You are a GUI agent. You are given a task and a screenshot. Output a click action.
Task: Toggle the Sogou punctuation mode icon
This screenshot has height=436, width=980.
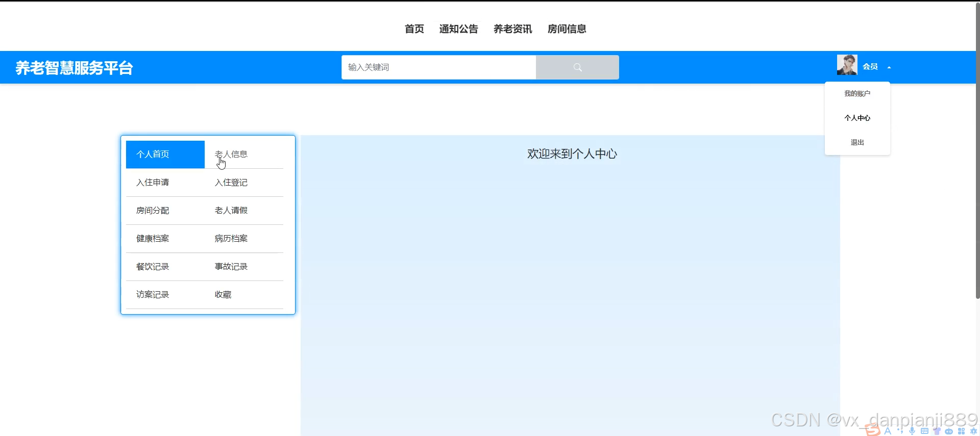(x=900, y=431)
